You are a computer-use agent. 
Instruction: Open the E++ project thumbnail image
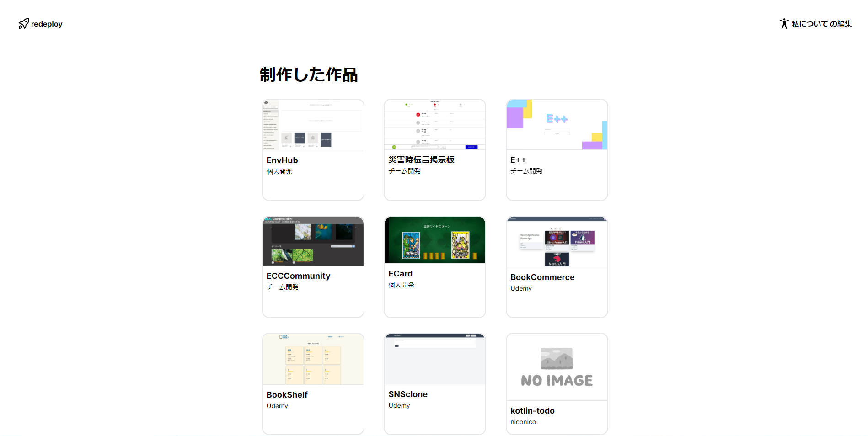point(557,124)
